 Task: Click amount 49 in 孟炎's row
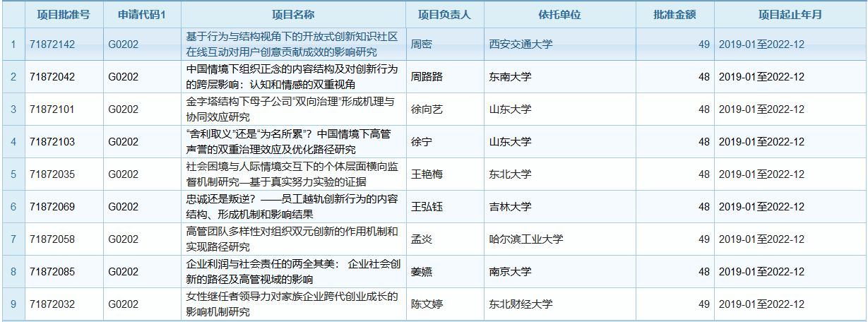[x=703, y=239]
